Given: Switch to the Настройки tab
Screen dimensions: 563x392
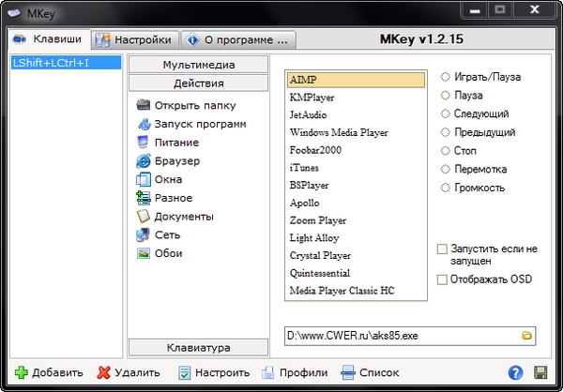Looking at the screenshot, I should pos(136,40).
